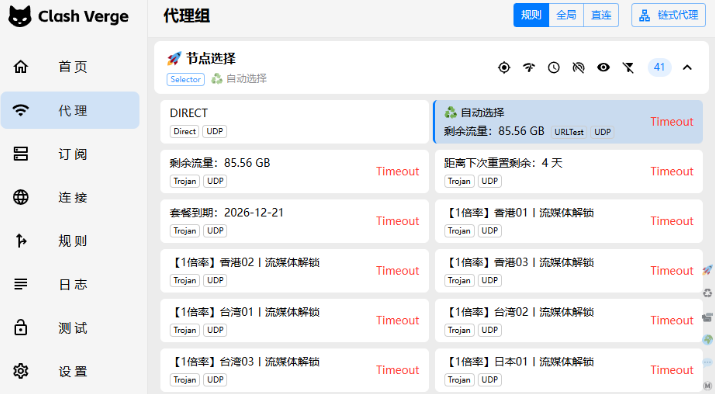Image resolution: width=715 pixels, height=394 pixels.
Task: Collapse the 节点选择 group with chevron
Action: click(x=687, y=67)
